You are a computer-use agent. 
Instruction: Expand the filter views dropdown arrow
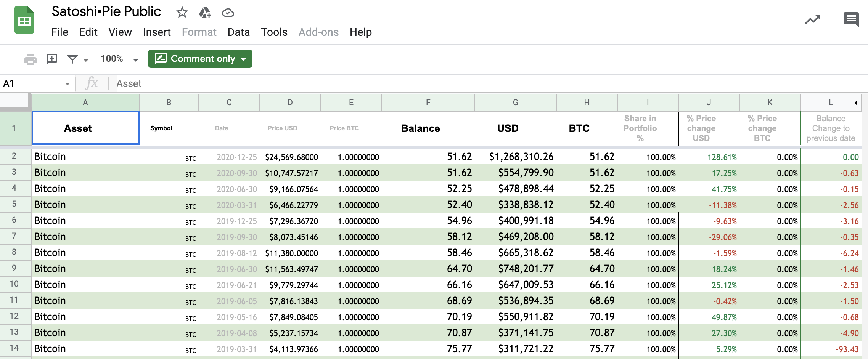tap(86, 60)
